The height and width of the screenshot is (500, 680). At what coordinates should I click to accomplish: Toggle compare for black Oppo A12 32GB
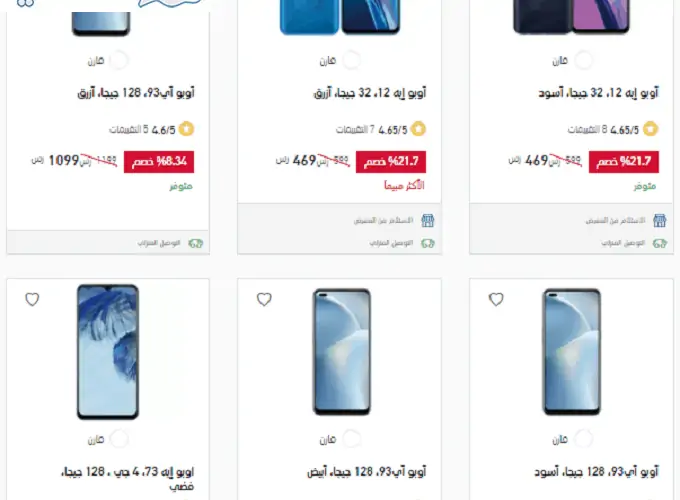point(583,60)
